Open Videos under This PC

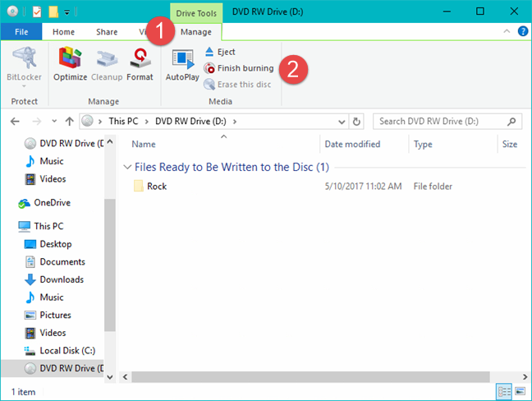[46, 333]
